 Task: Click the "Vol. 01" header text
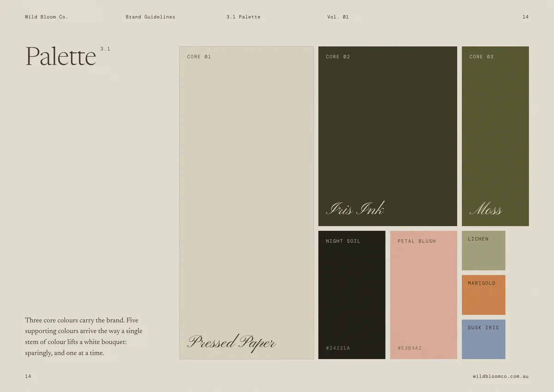[x=338, y=17]
